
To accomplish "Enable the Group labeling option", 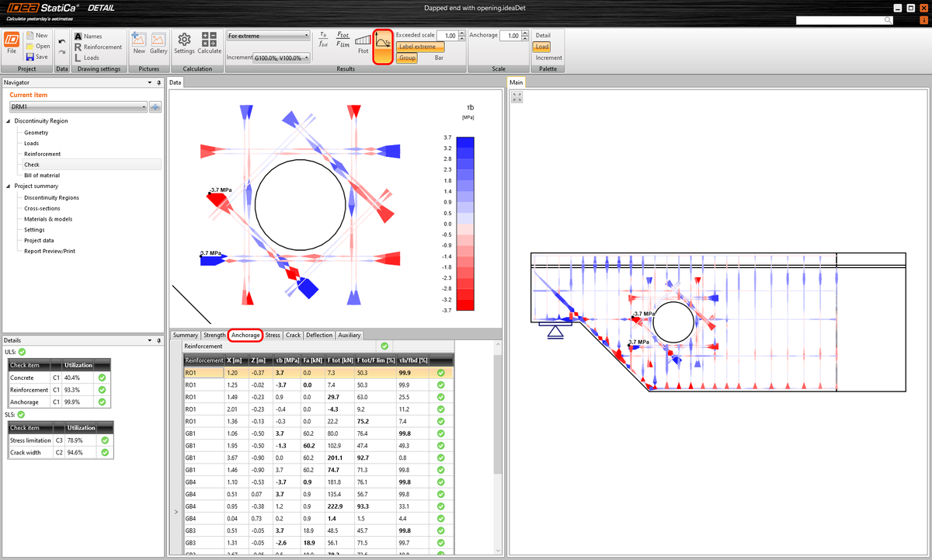I will point(407,57).
